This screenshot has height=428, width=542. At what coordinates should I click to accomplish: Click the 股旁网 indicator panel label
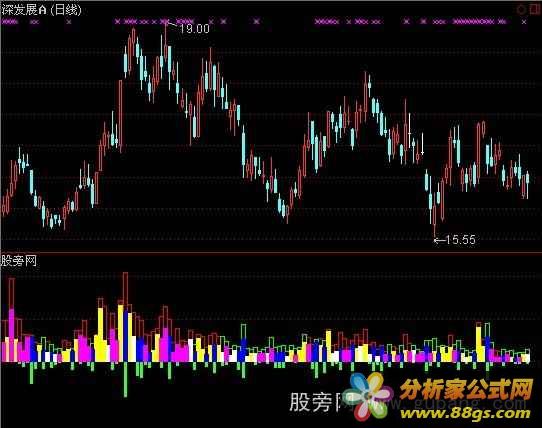click(x=19, y=261)
